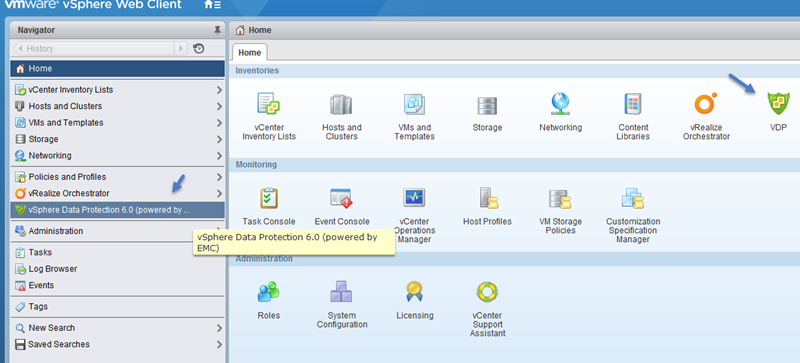Screen dimensions: 800x363
Task: Expand the Networking row chevron
Action: (219, 155)
